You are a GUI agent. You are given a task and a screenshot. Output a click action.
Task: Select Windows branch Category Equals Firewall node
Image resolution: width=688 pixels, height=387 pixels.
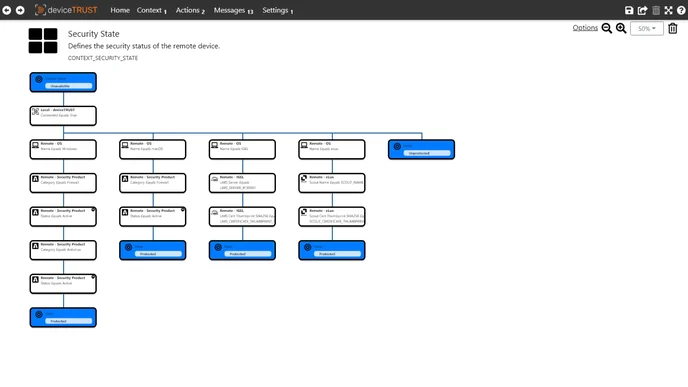pyautogui.click(x=63, y=183)
